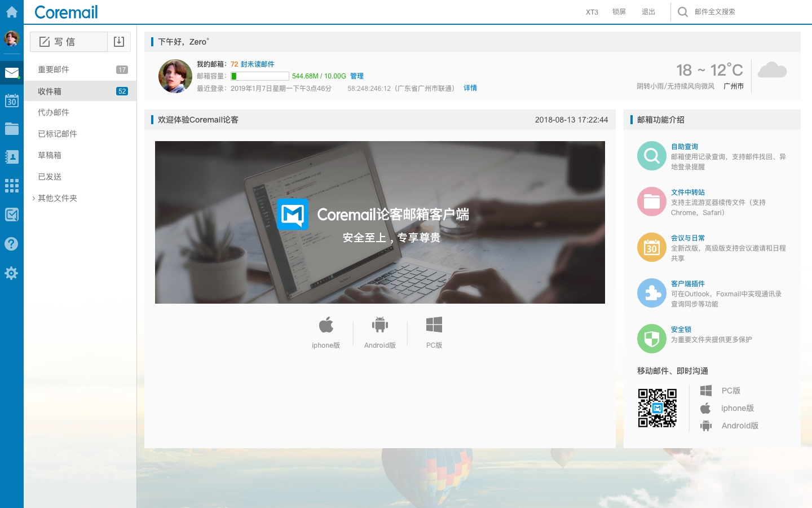
Task: Click the Apple icon beside QR code
Action: point(705,408)
